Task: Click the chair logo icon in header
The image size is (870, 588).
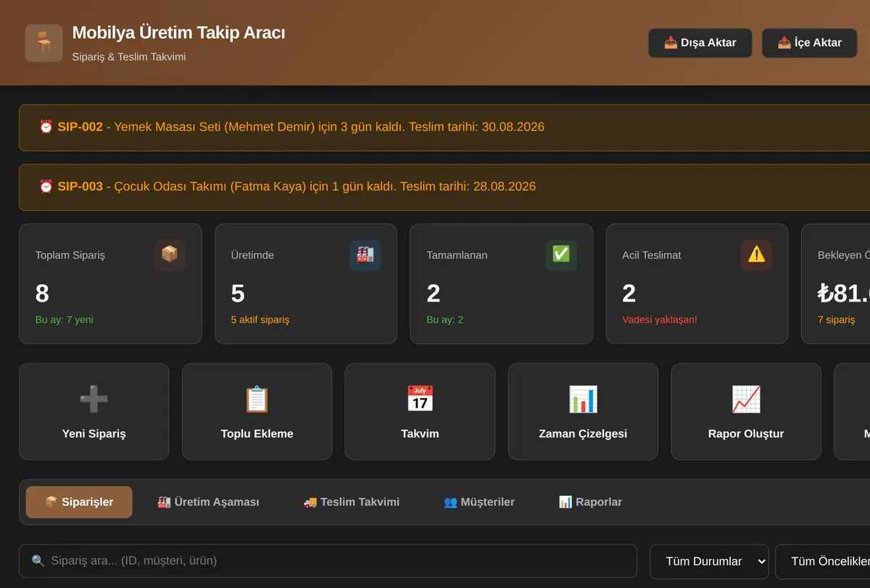Action: [43, 43]
